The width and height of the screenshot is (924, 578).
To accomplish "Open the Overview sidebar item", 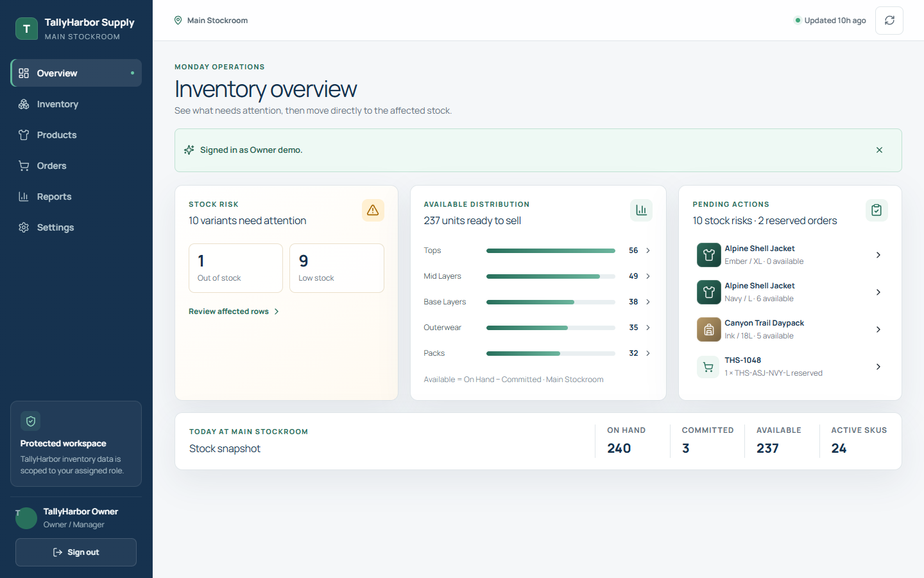I will 76,73.
